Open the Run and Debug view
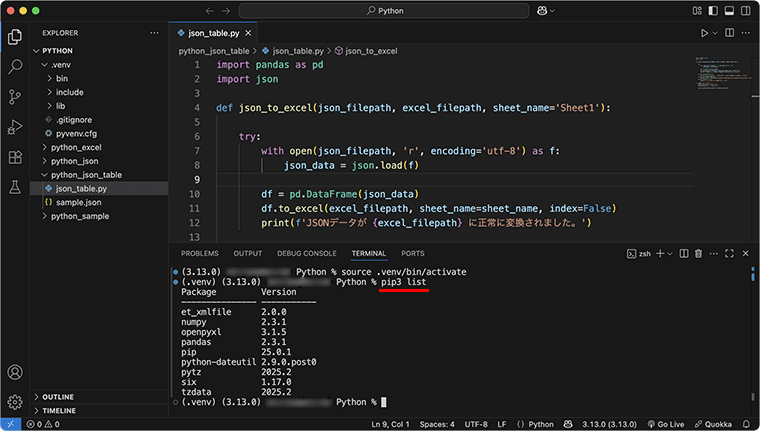Viewport: 760px width, 431px height. coord(15,127)
